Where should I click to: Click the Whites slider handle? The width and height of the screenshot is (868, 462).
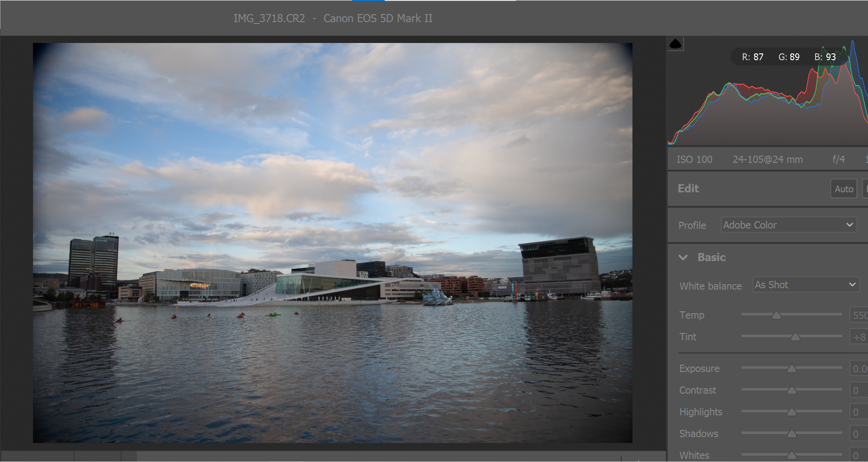[791, 455]
